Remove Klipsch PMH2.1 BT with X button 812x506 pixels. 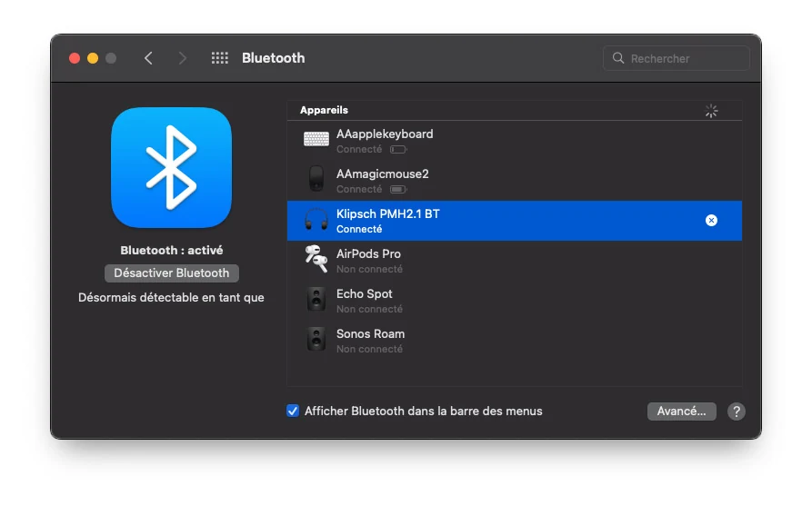tap(711, 221)
